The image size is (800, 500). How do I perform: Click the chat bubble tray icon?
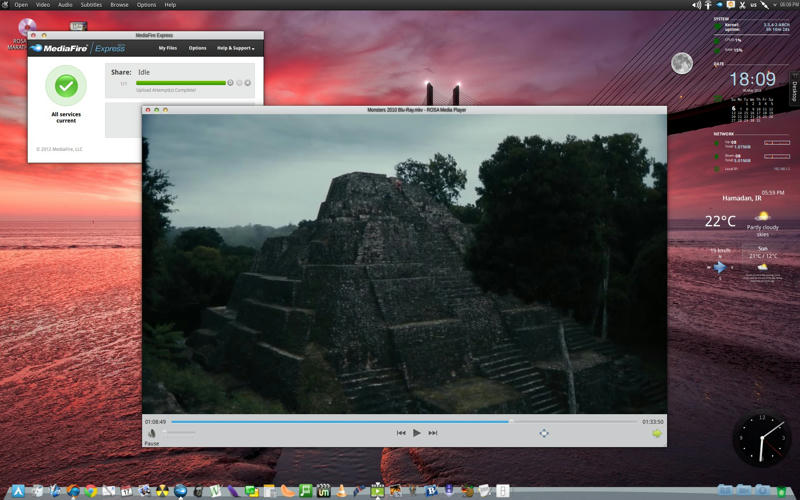click(731, 5)
